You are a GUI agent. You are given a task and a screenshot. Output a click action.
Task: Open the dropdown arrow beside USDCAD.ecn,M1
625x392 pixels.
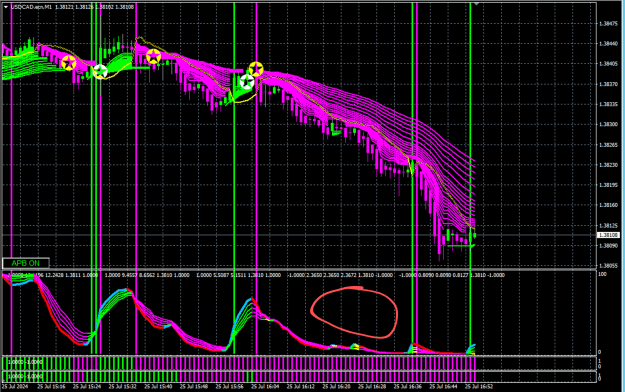(x=6, y=7)
